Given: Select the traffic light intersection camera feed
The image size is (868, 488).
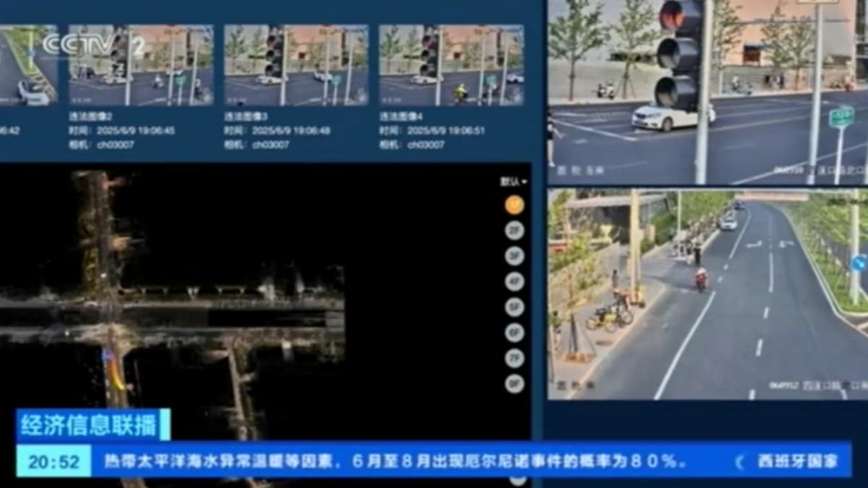Looking at the screenshot, I should pyautogui.click(x=707, y=92).
